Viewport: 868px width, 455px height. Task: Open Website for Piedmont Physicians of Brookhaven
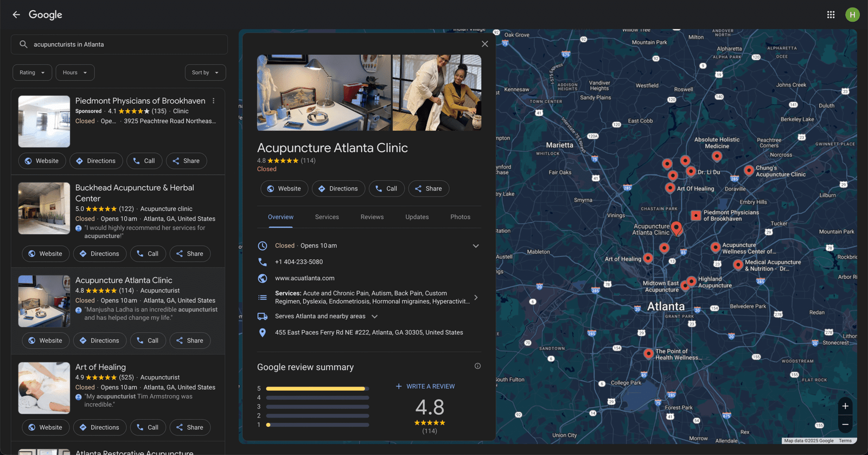tap(42, 161)
